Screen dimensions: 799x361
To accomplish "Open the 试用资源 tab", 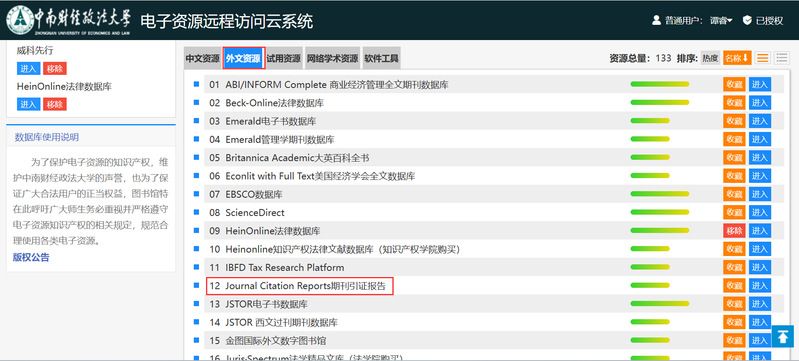I will pyautogui.click(x=283, y=58).
